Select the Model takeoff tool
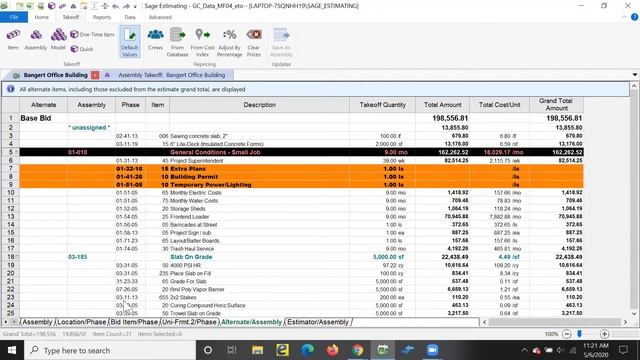The image size is (640, 360). coord(58,39)
